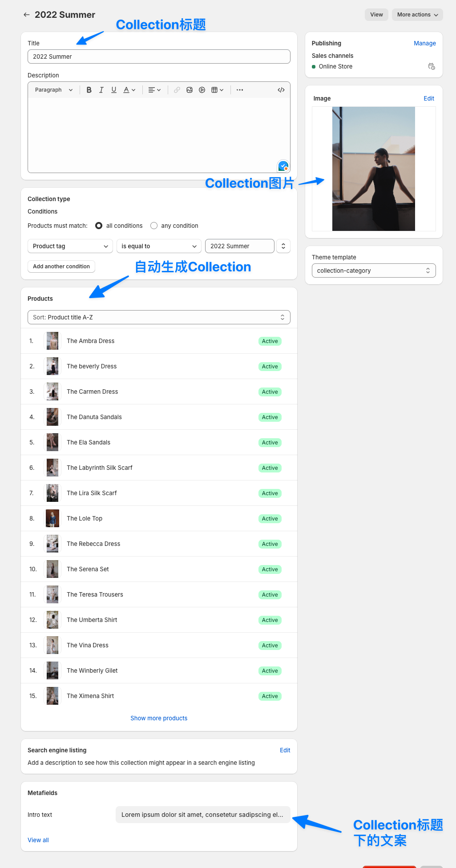Select the 'all conditions' radio button

pyautogui.click(x=99, y=226)
